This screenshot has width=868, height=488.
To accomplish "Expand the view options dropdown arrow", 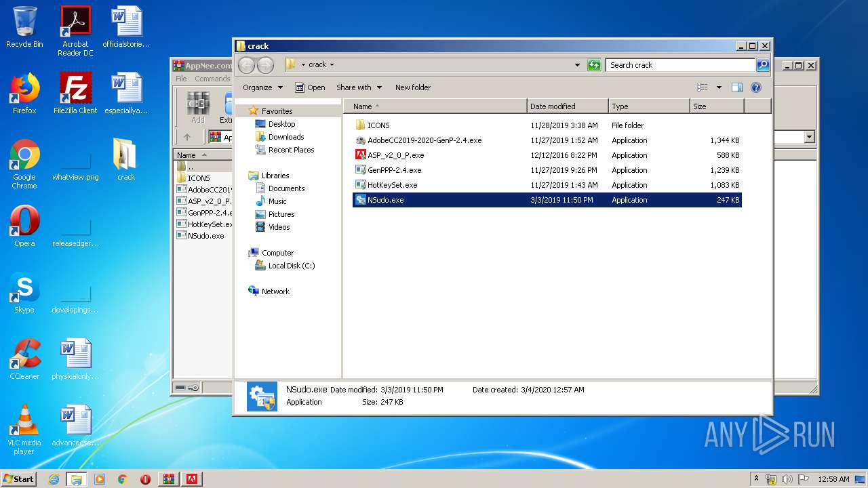I will coord(719,87).
